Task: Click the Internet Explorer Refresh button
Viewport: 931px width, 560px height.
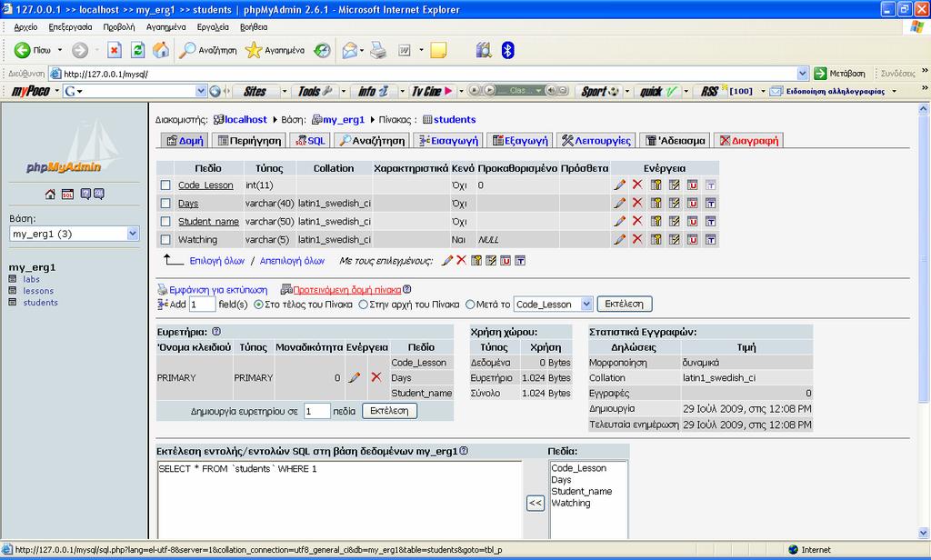Action: tap(138, 51)
